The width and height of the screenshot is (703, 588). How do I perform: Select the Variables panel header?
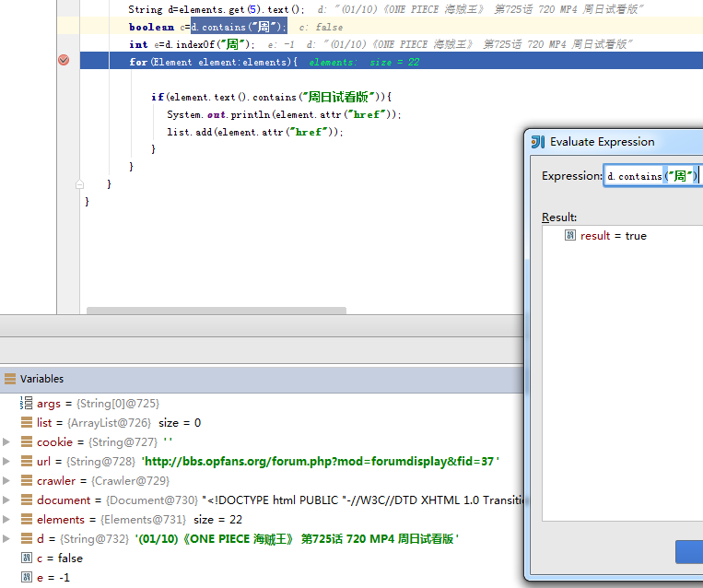click(262, 379)
